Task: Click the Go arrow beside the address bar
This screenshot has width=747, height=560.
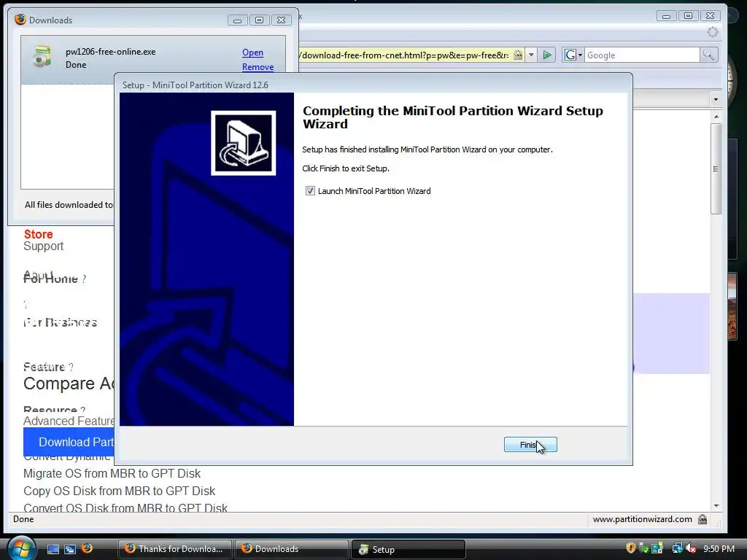Action: [x=547, y=55]
